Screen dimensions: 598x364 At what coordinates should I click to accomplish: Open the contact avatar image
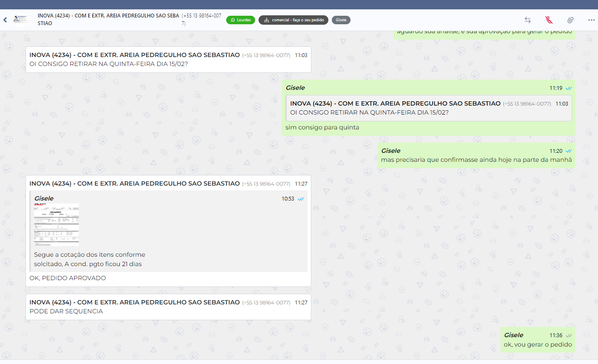click(20, 20)
